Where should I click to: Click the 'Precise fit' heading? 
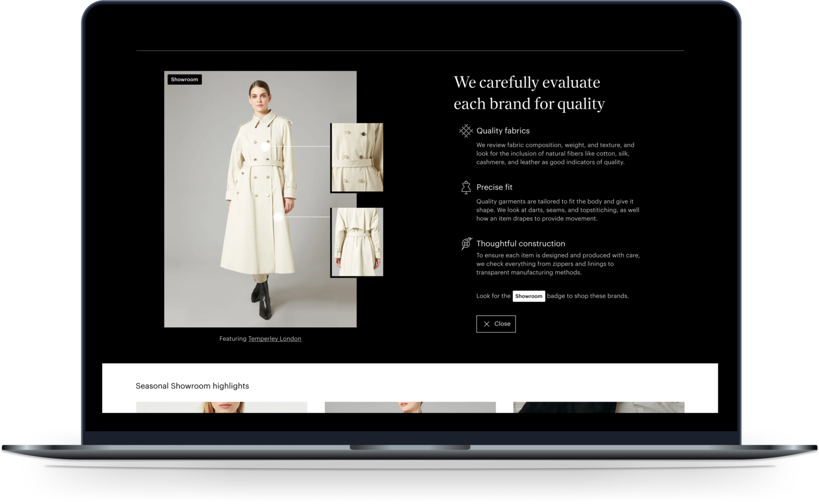[x=494, y=187]
